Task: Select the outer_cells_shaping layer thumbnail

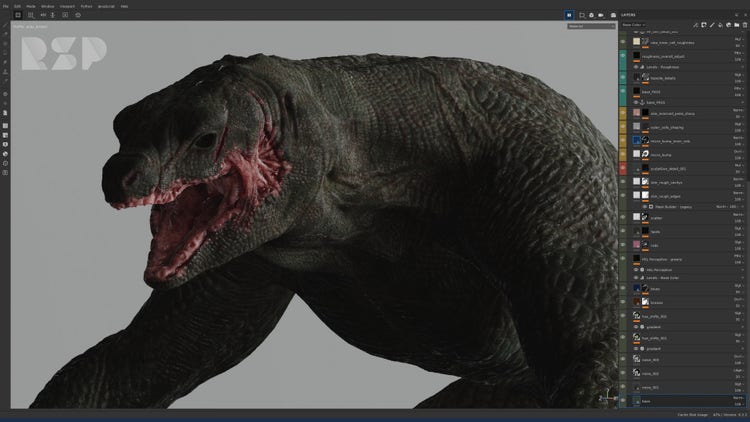Action: (x=637, y=126)
